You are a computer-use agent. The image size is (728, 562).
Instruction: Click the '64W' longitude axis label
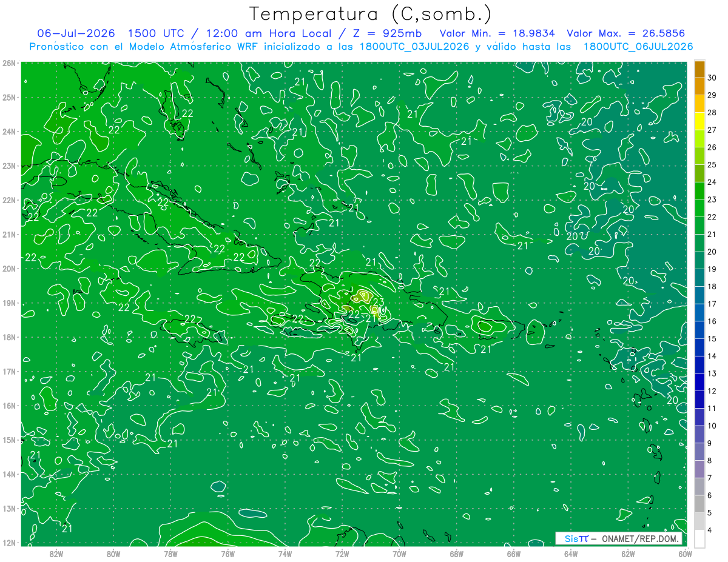[570, 554]
